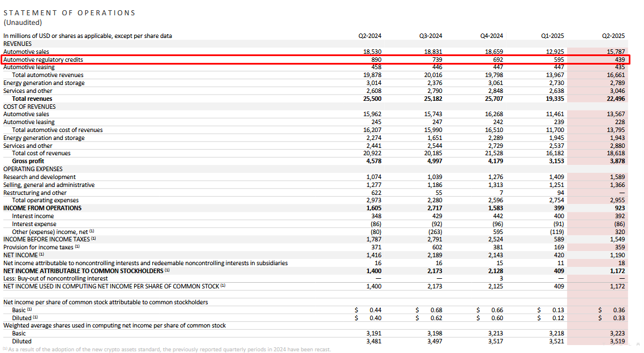
Task: Click the 2,189 net income value
Action: click(x=435, y=255)
